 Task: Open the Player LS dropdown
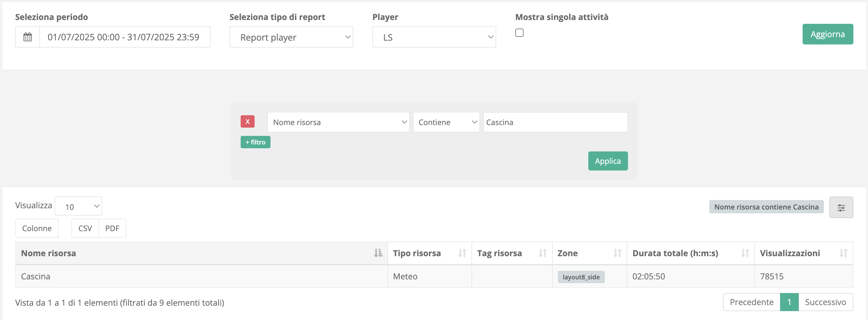(x=434, y=37)
